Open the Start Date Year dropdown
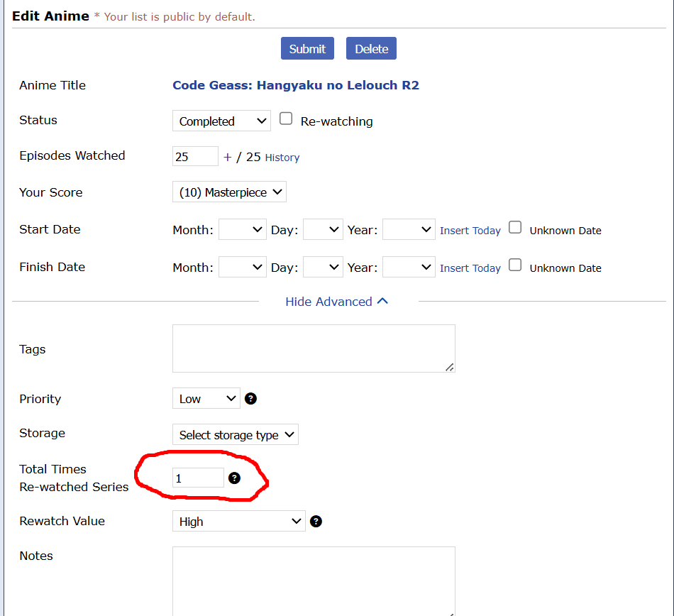This screenshot has height=616, width=674. [409, 229]
